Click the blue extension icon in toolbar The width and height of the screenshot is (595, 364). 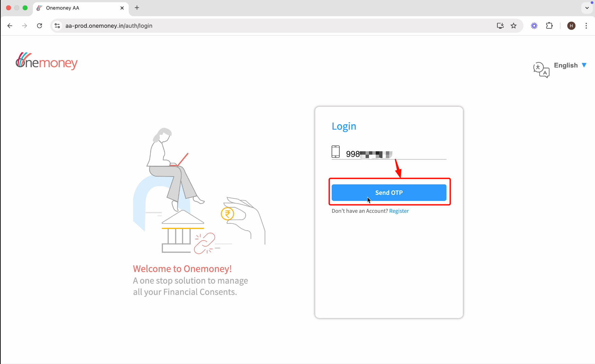click(534, 26)
